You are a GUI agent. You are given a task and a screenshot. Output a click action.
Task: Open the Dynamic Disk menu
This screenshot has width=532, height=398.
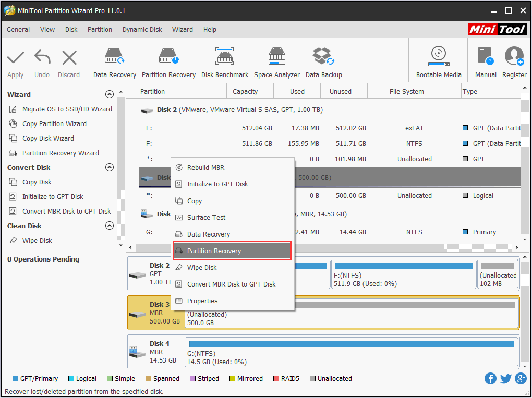pos(142,30)
